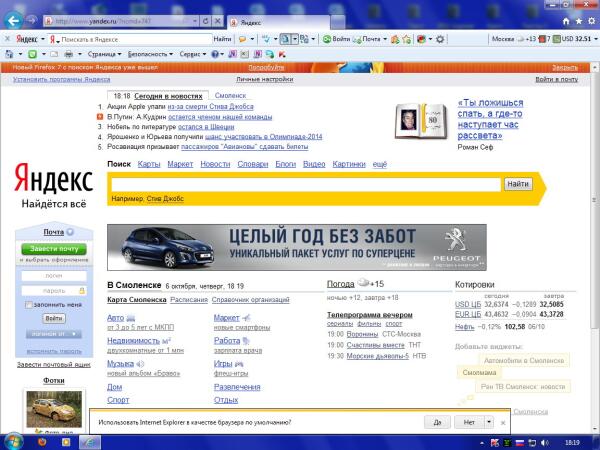Expand the 'Страница' toolbar menu
Screen dimensions: 600x450
103,53
